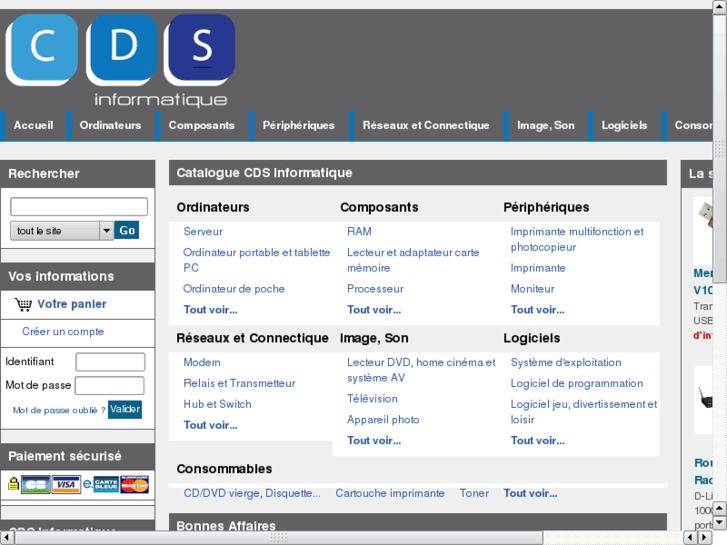Open the Appareil photo link
This screenshot has height=545, width=727.
click(383, 420)
